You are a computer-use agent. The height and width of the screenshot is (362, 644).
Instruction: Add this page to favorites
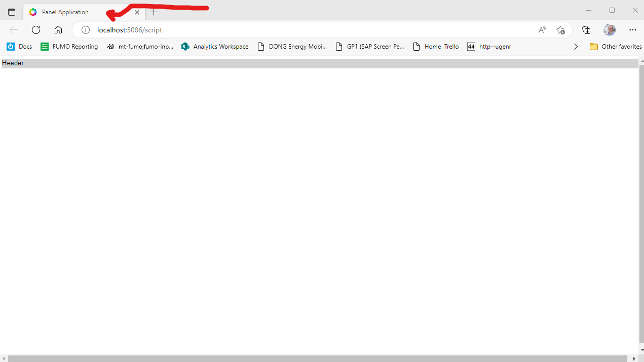pos(560,30)
